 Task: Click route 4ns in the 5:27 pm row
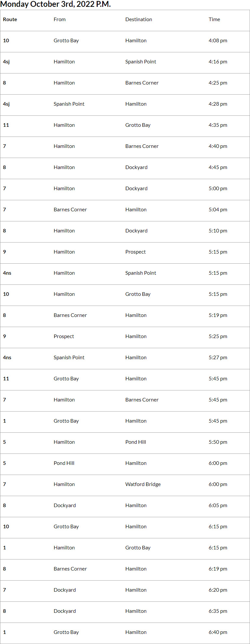point(7,358)
